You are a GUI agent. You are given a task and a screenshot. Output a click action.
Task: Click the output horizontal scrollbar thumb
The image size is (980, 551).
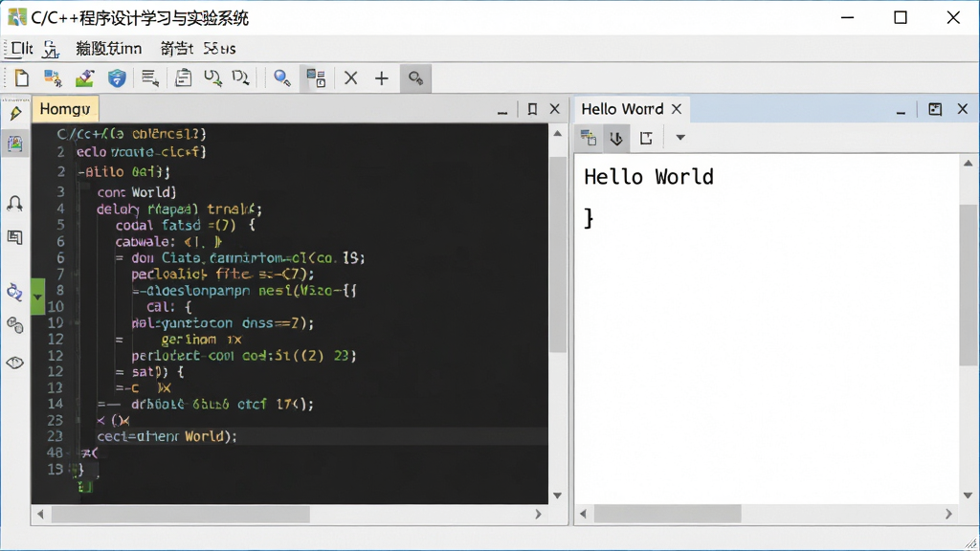tap(667, 514)
